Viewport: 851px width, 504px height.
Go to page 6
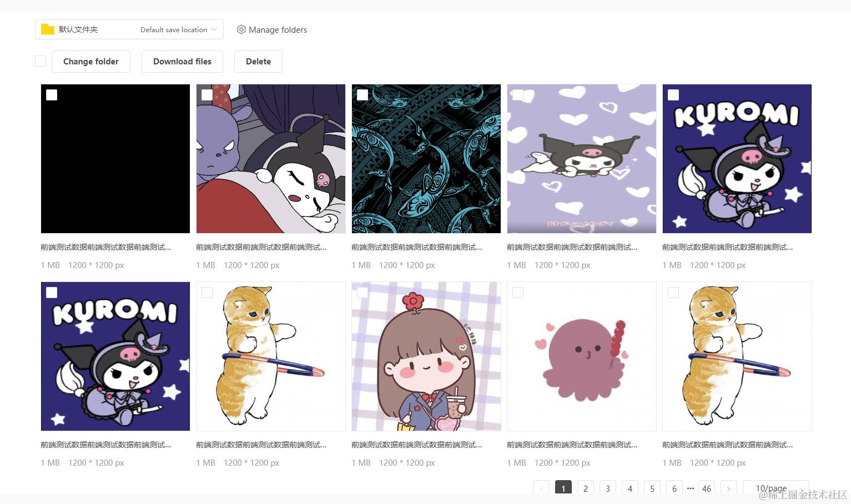(x=674, y=488)
